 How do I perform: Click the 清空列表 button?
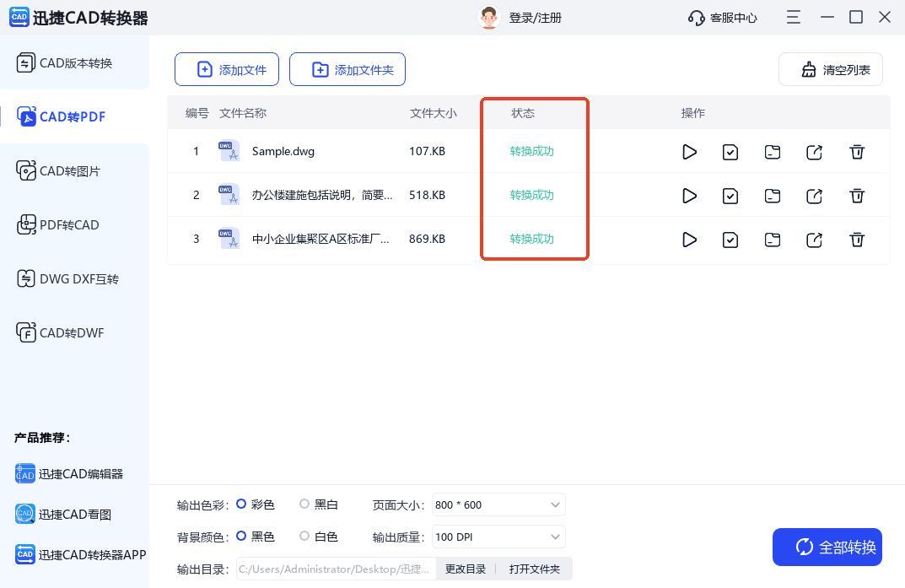[830, 70]
